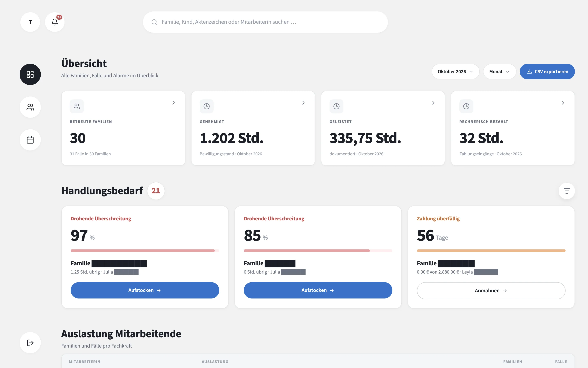Click Aufstocken on the 97 % card

[145, 290]
